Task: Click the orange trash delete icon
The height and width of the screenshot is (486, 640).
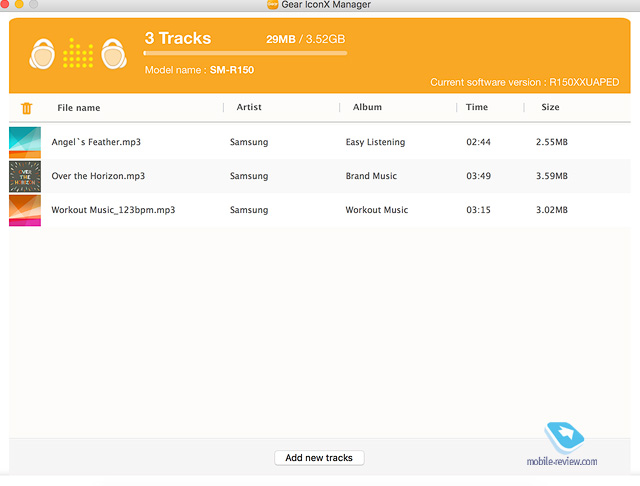Action: tap(27, 108)
